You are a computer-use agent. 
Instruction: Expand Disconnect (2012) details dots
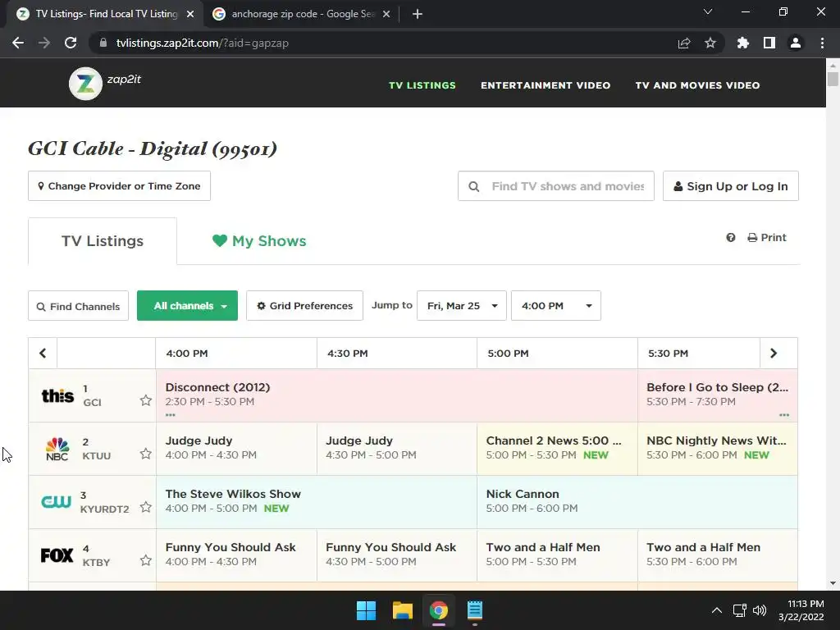(x=171, y=414)
